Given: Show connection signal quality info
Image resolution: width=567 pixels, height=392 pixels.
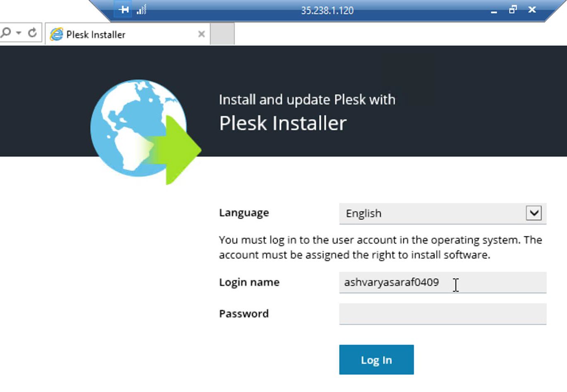Looking at the screenshot, I should click(142, 10).
